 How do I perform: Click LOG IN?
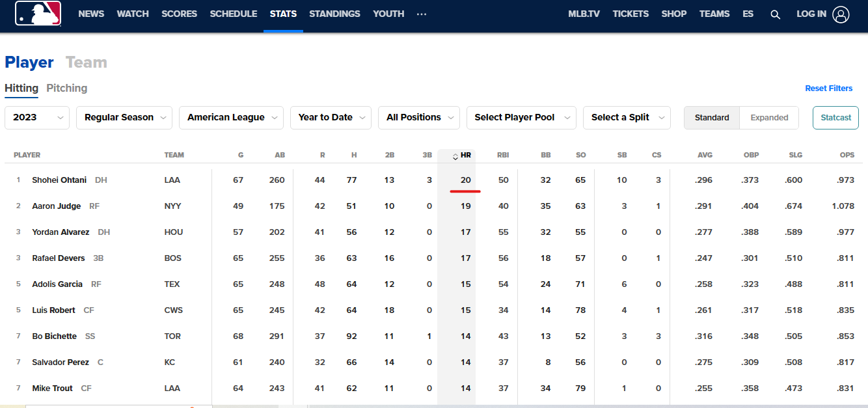(x=811, y=14)
